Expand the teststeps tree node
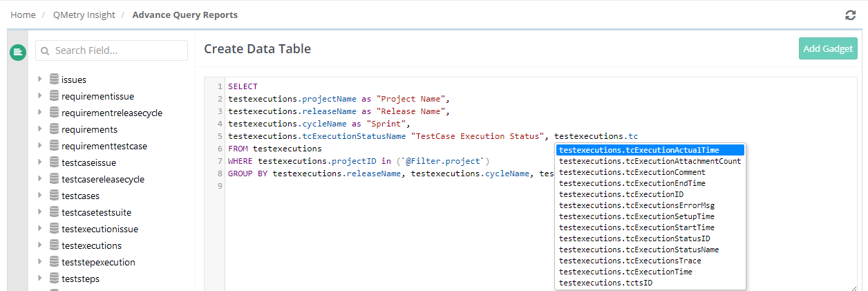868x291 pixels. click(x=40, y=279)
